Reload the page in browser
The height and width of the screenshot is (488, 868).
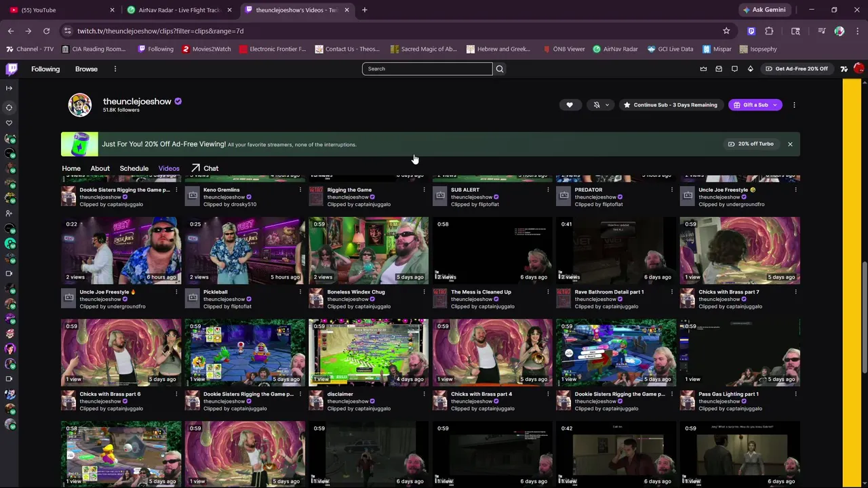point(46,31)
